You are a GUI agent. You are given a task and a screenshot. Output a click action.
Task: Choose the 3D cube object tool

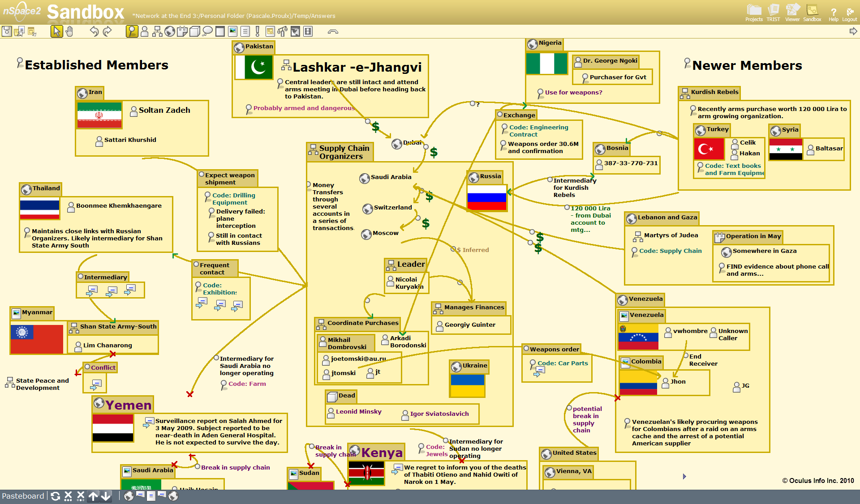pos(195,31)
